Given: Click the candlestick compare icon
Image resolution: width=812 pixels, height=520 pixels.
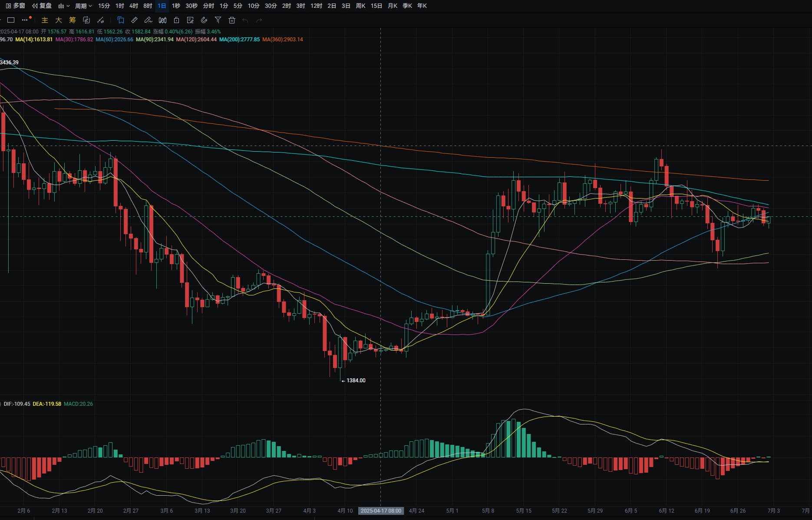Looking at the screenshot, I should click(x=162, y=20).
